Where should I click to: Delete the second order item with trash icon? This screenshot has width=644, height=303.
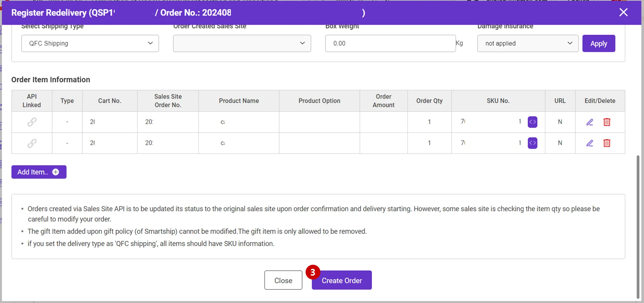607,143
